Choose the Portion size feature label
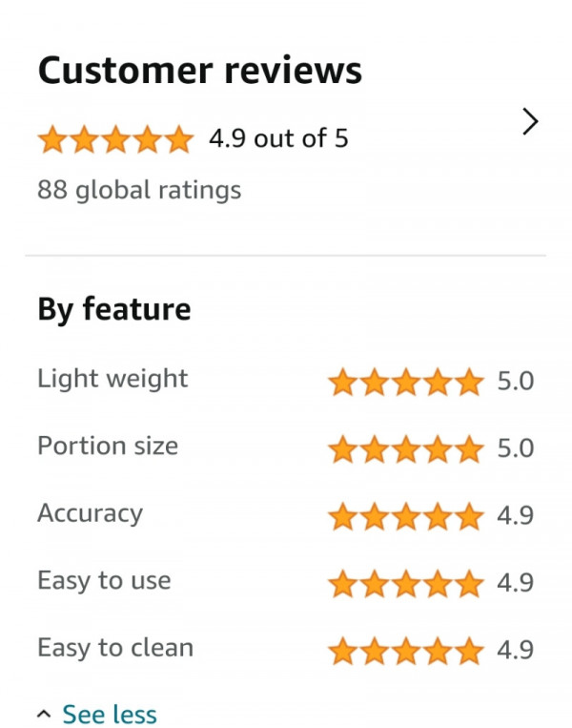 click(108, 447)
